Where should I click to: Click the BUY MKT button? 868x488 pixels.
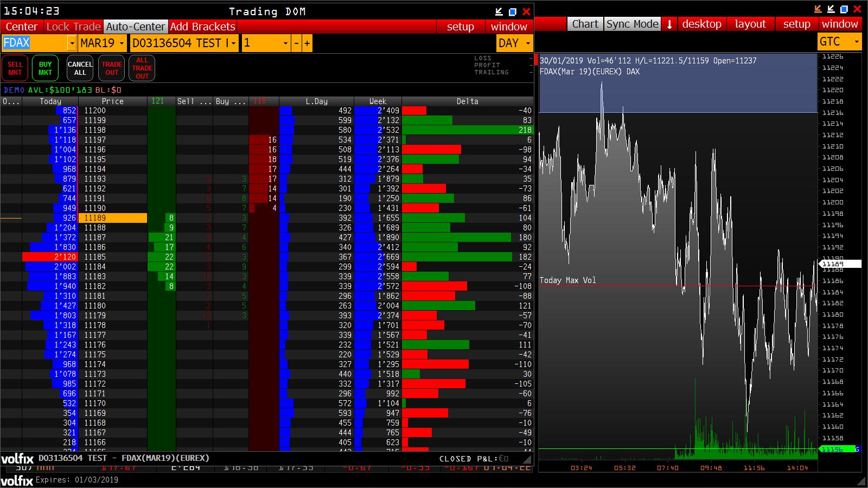pyautogui.click(x=45, y=68)
